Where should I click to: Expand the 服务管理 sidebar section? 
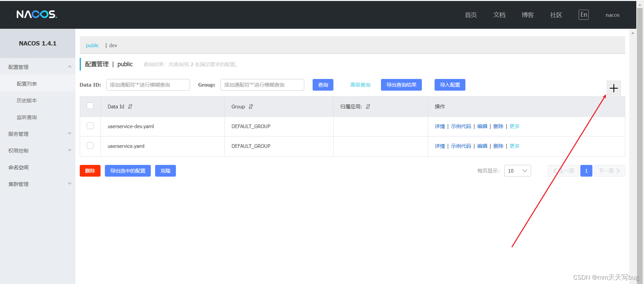tap(38, 134)
